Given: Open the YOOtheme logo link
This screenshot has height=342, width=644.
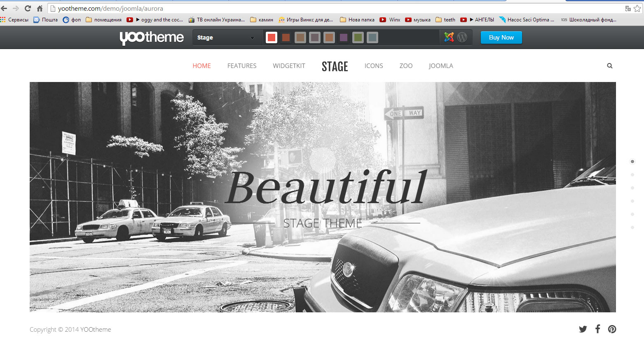Looking at the screenshot, I should (x=152, y=37).
